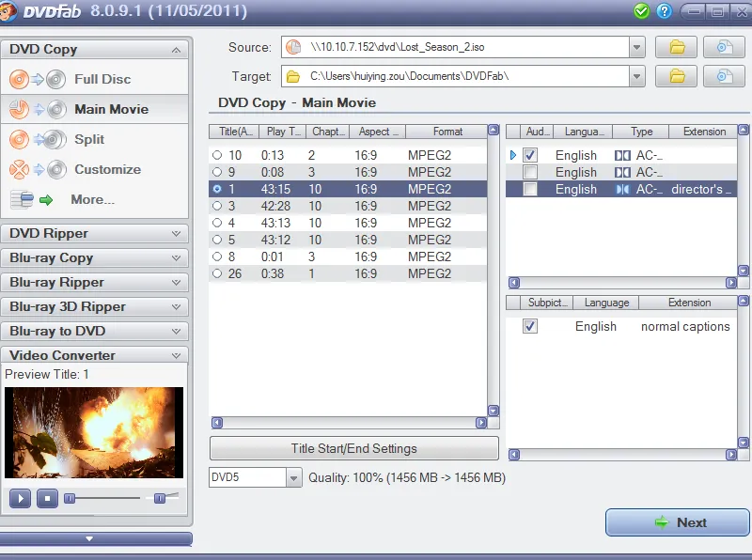Choose the Split copy mode

click(89, 139)
